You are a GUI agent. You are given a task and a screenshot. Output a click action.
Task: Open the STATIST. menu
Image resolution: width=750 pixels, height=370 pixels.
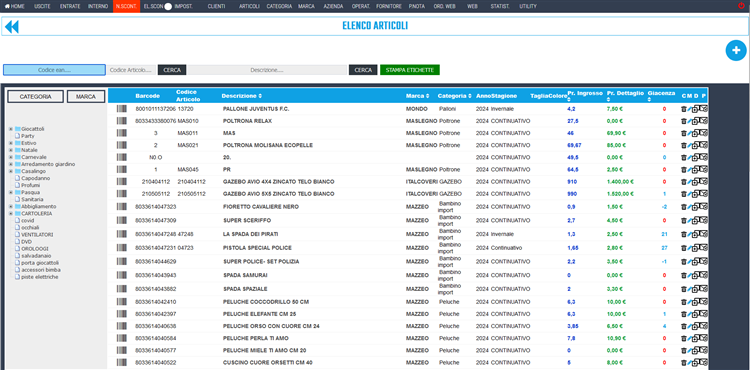[500, 6]
